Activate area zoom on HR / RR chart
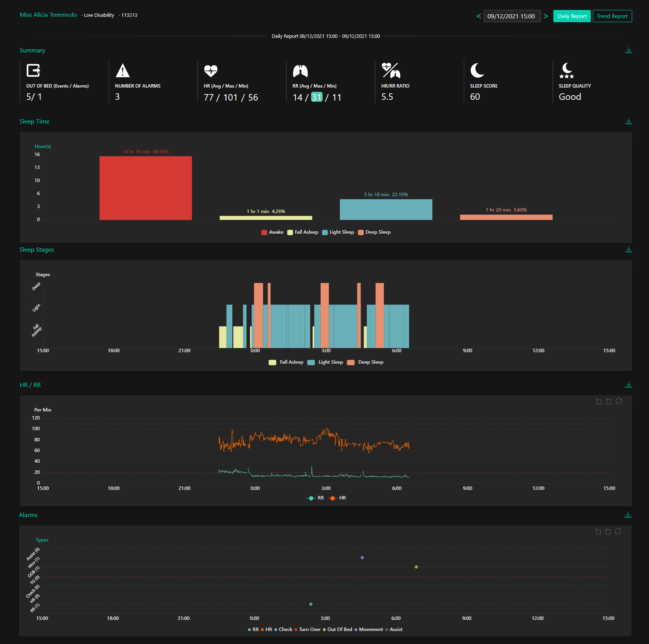The width and height of the screenshot is (649, 644). 599,401
